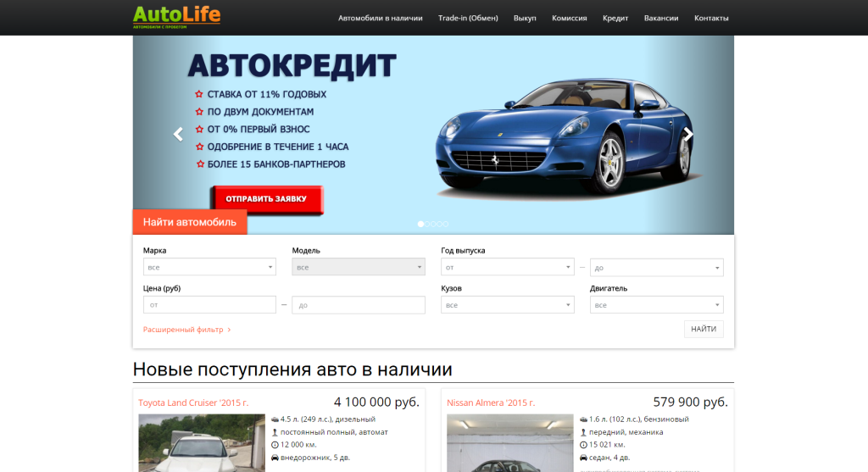This screenshot has width=868, height=472.
Task: Click price '4 100 000 руб.'
Action: [376, 402]
